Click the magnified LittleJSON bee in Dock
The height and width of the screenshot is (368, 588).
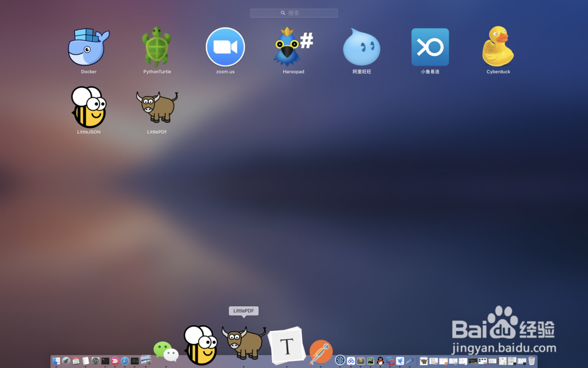pos(201,344)
